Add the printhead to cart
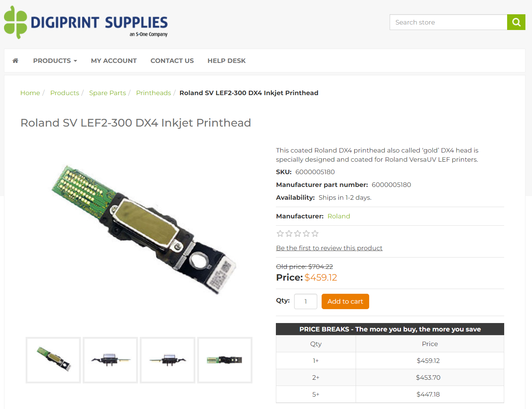This screenshot has height=409, width=532. tap(345, 301)
